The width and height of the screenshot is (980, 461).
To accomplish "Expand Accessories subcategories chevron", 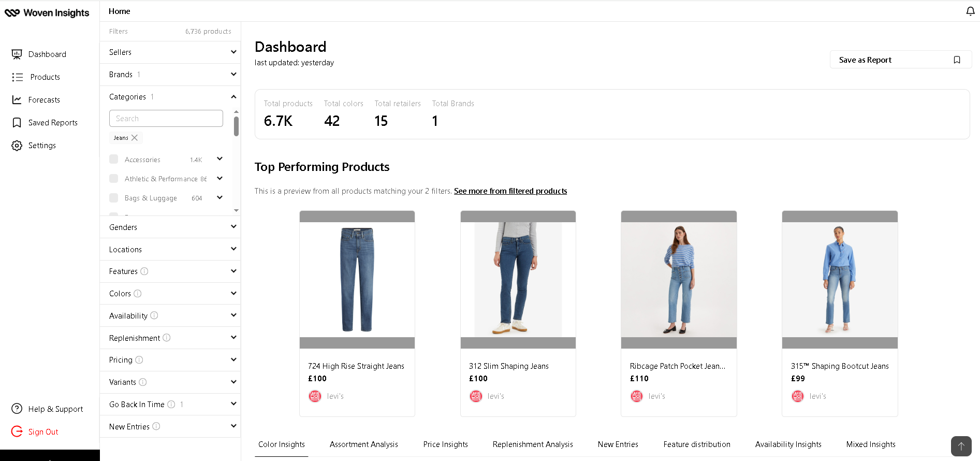I will [220, 159].
